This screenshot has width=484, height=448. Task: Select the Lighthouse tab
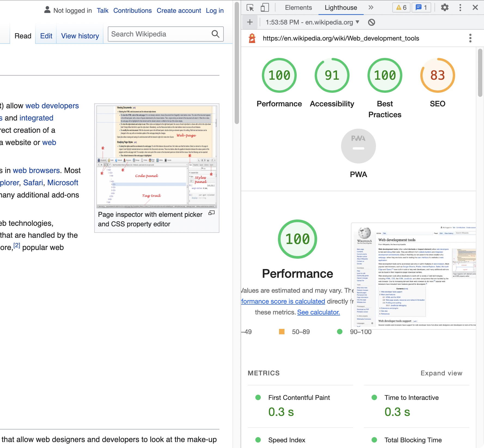pos(341,8)
